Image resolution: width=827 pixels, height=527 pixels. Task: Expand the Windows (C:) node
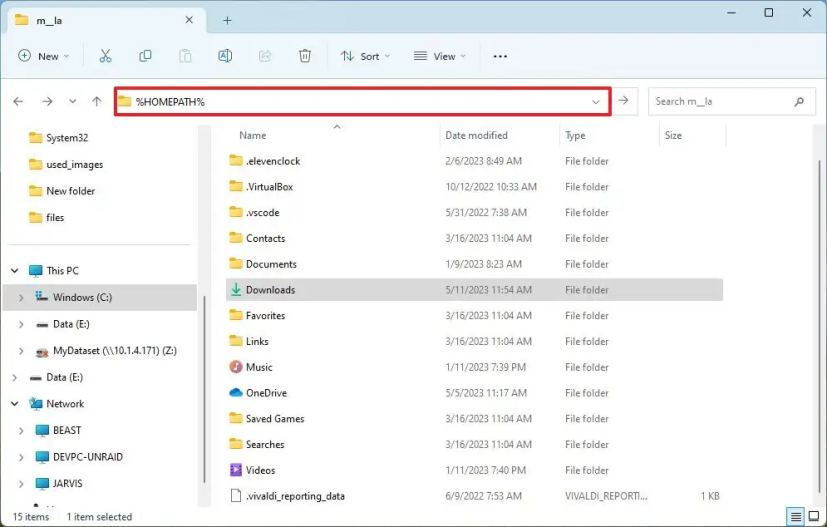(21, 298)
